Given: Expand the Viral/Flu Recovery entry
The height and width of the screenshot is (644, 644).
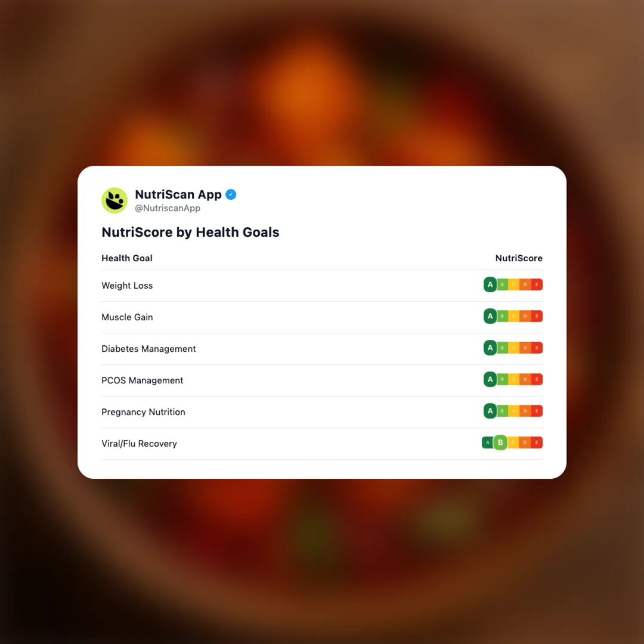Looking at the screenshot, I should (x=139, y=443).
